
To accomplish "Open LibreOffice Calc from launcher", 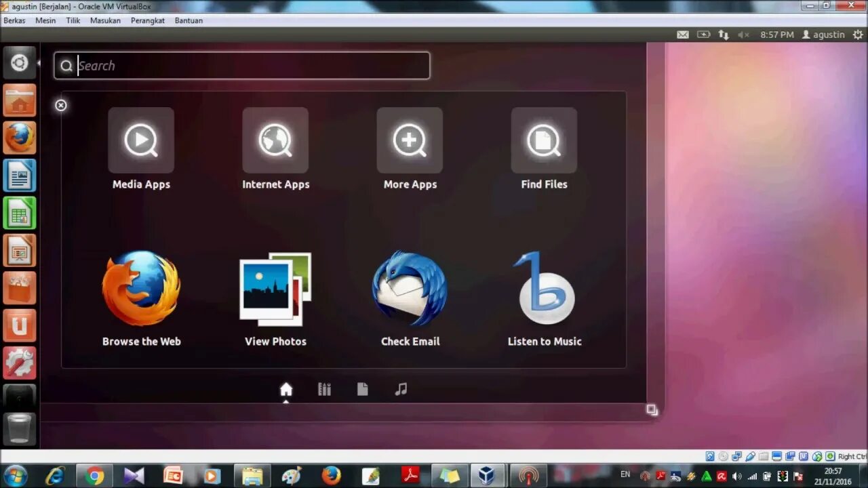I will pyautogui.click(x=20, y=213).
